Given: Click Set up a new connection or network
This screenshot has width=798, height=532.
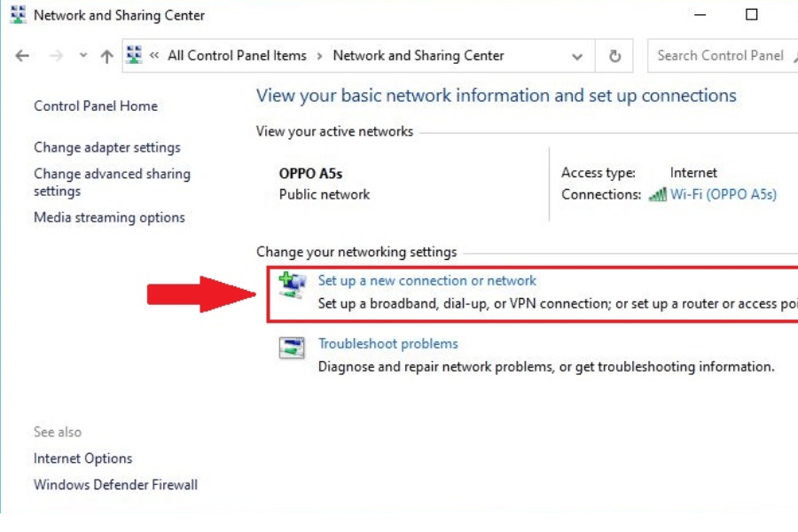Looking at the screenshot, I should 426,281.
